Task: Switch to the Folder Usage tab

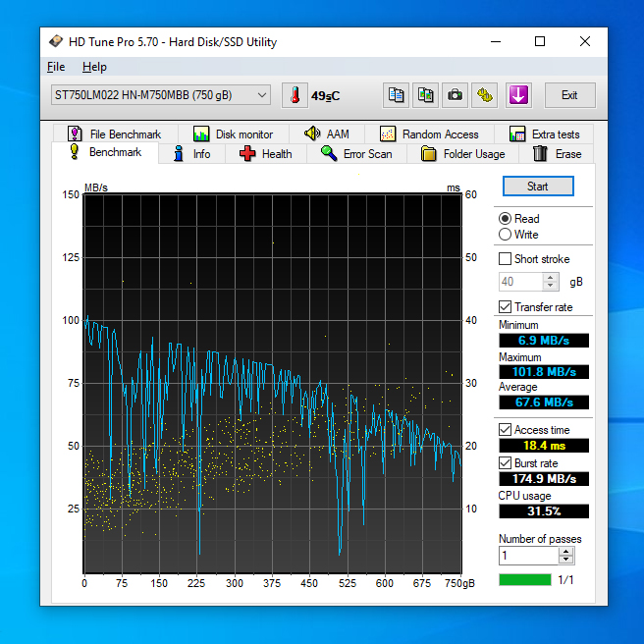Action: (463, 154)
